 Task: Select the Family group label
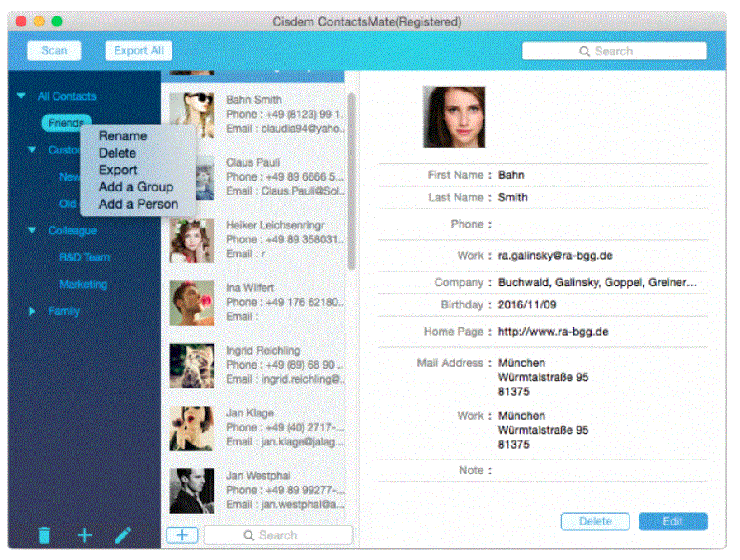[64, 311]
